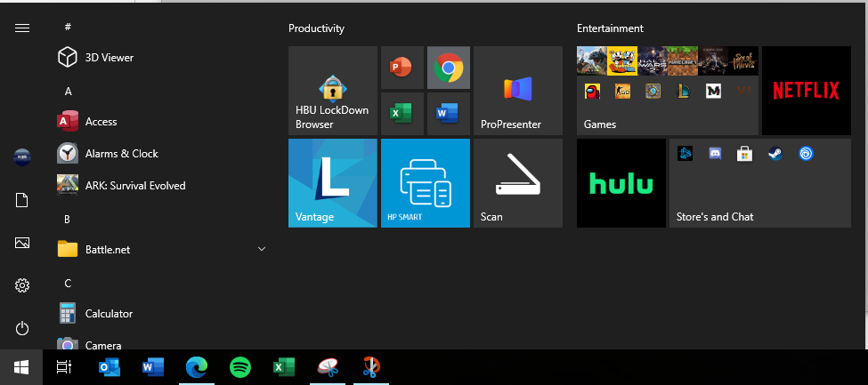
Task: Open Calculator from the app list
Action: [160, 314]
